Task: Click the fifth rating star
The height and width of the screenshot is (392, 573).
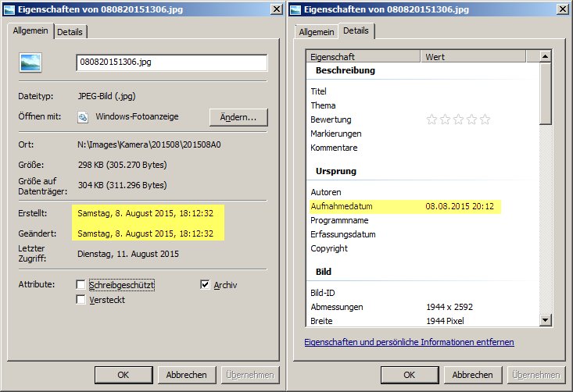Action: (485, 119)
